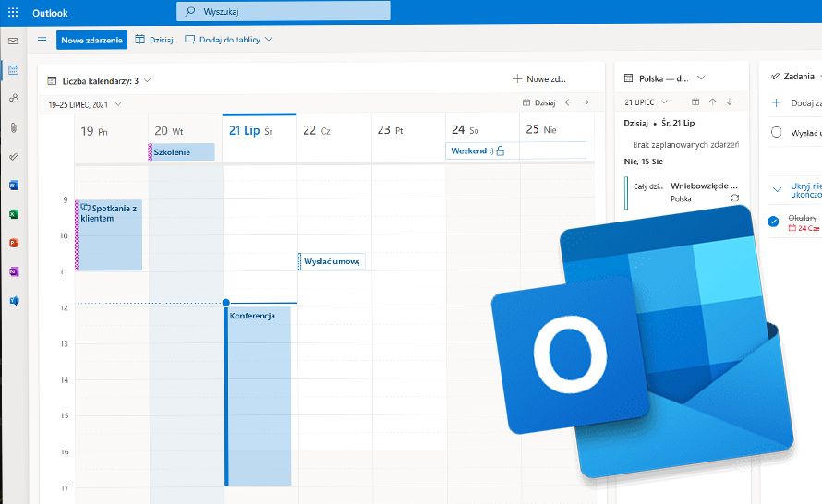Screen dimensions: 822x504
Task: Click Nowe zdarzenie button
Action: tap(91, 40)
